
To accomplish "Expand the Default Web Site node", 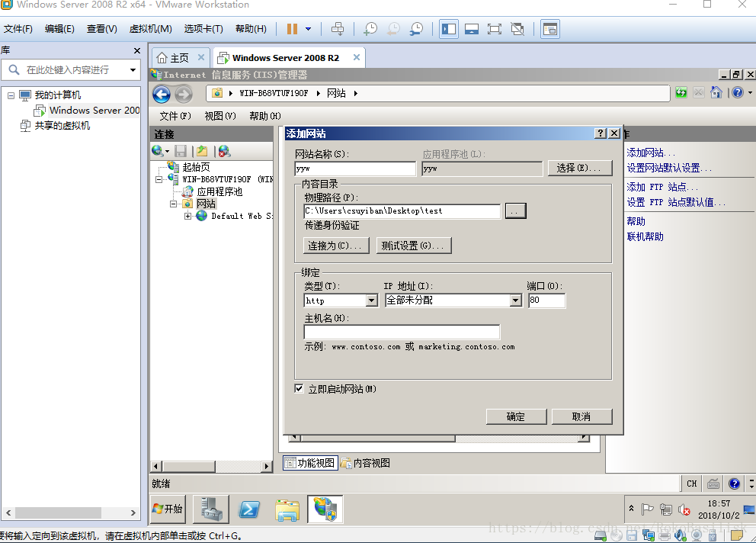I will 187,217.
